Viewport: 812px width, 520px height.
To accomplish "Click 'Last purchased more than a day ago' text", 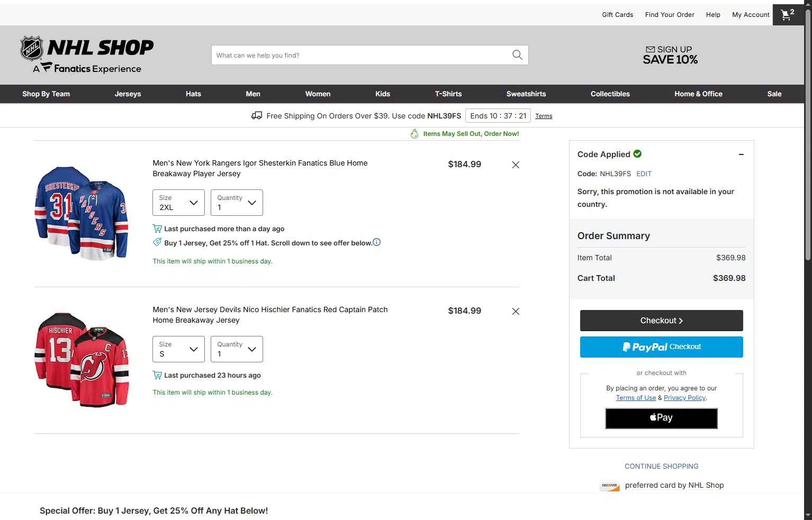I will pos(224,229).
